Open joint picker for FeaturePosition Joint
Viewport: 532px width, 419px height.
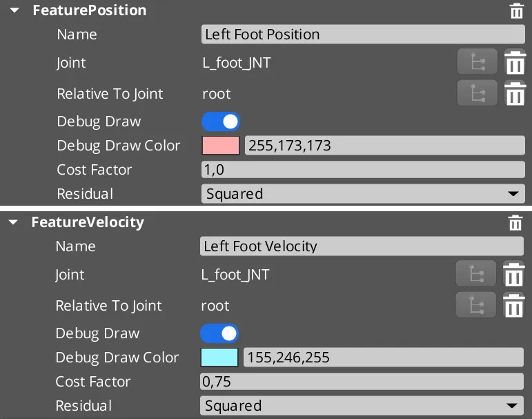click(x=477, y=63)
